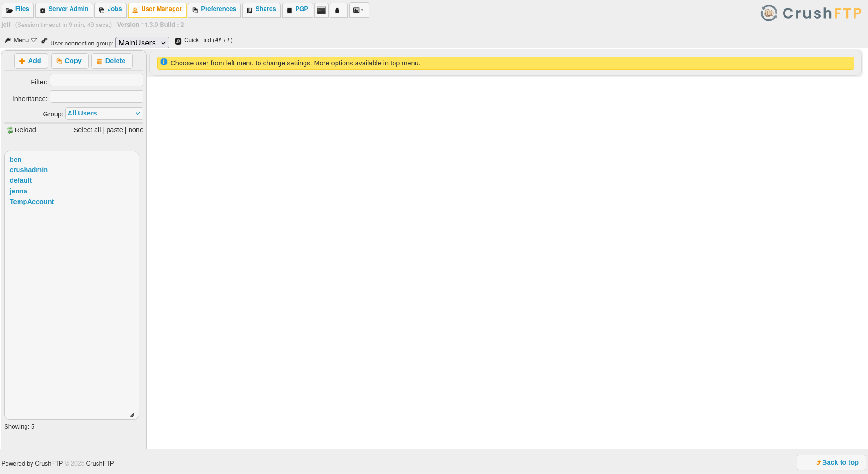Expand the MainUsers connection group dropdown
The image size is (868, 474).
[142, 42]
